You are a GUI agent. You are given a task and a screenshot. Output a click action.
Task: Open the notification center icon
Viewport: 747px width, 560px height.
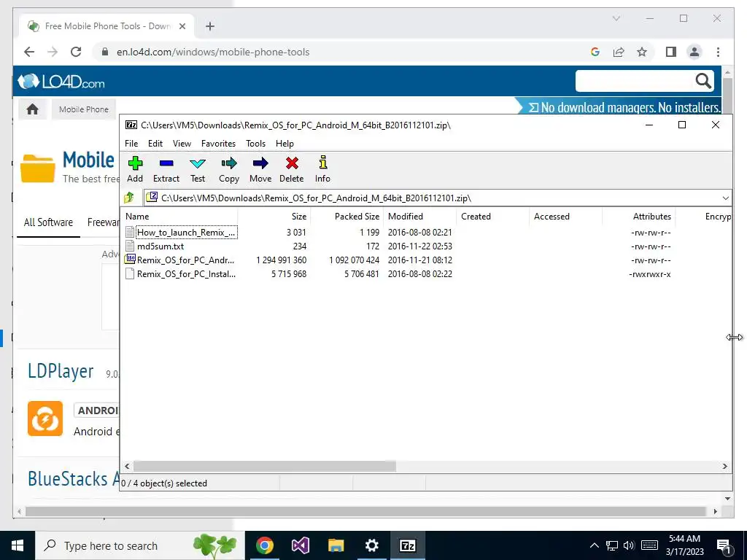point(724,546)
